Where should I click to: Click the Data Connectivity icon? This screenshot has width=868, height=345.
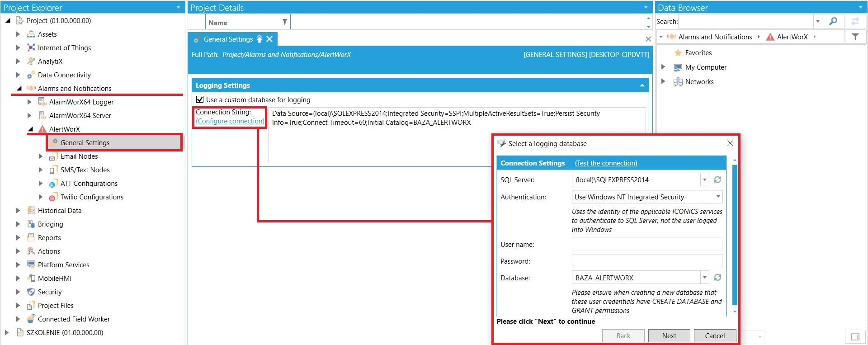(31, 75)
